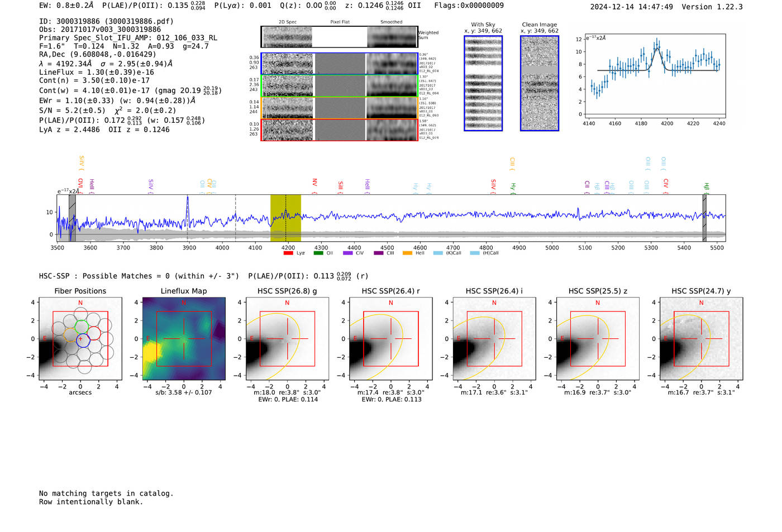Select the orange-outlined fiber spectrum row
This screenshot has height=532, width=782.
pos(339,108)
